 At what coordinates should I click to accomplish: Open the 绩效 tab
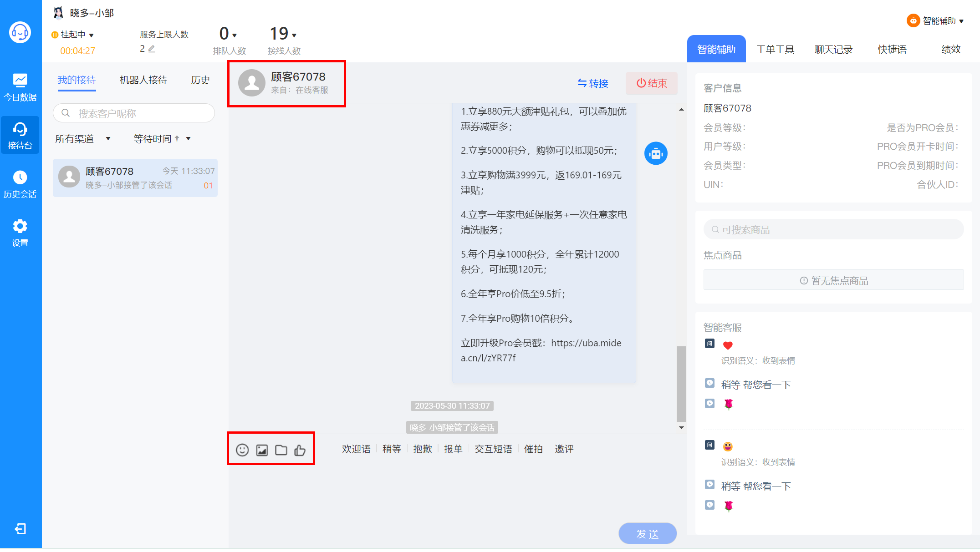[951, 49]
